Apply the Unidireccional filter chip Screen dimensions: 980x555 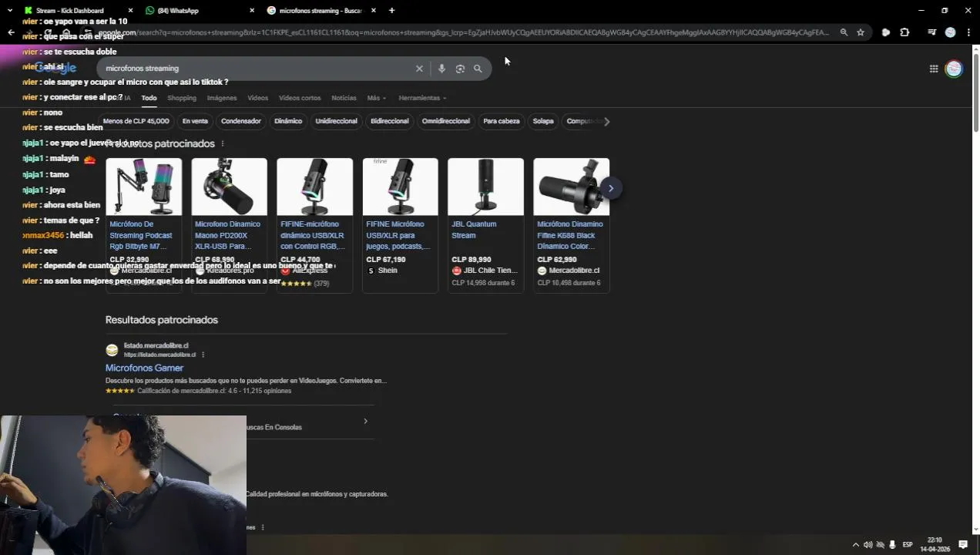337,121
